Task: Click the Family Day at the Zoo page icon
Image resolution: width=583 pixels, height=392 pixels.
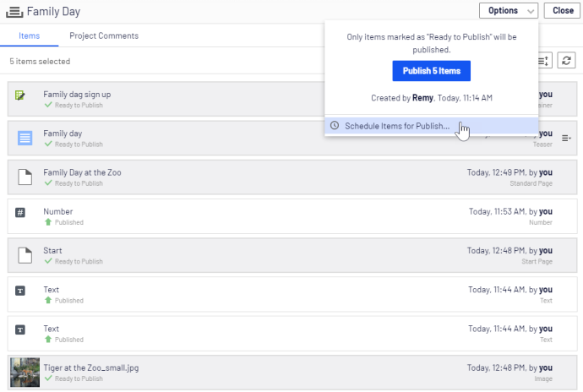Action: tap(25, 177)
